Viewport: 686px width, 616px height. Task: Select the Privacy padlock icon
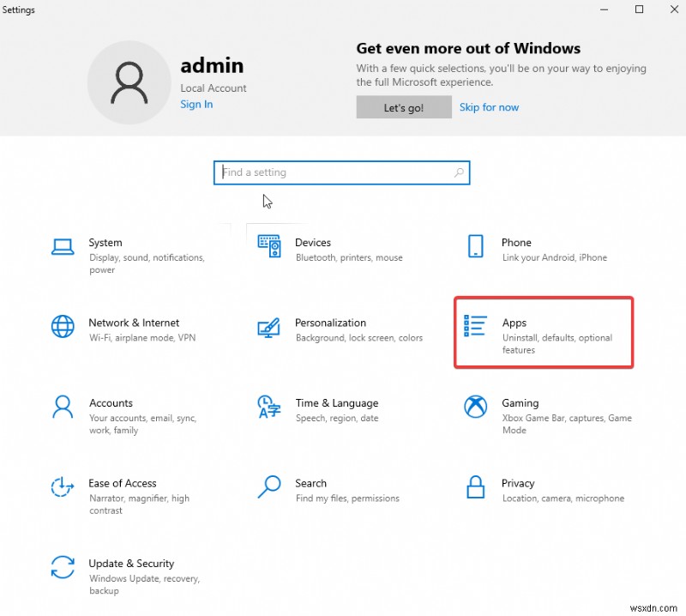(475, 487)
